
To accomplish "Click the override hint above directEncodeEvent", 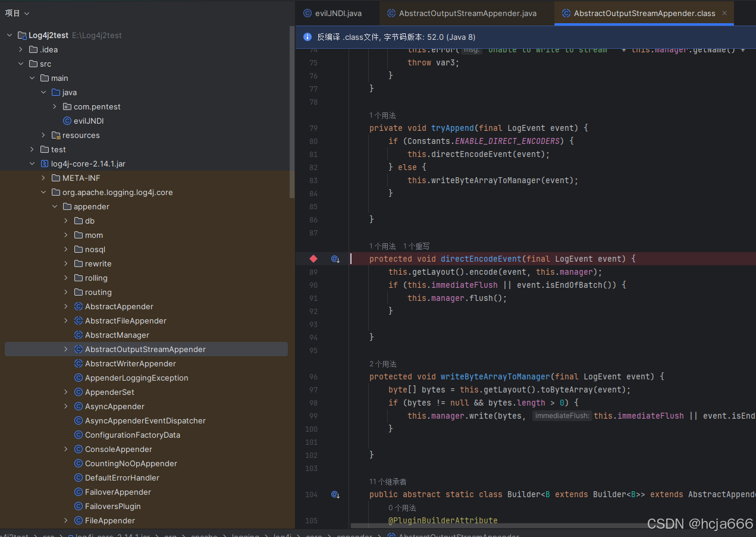I will click(416, 246).
